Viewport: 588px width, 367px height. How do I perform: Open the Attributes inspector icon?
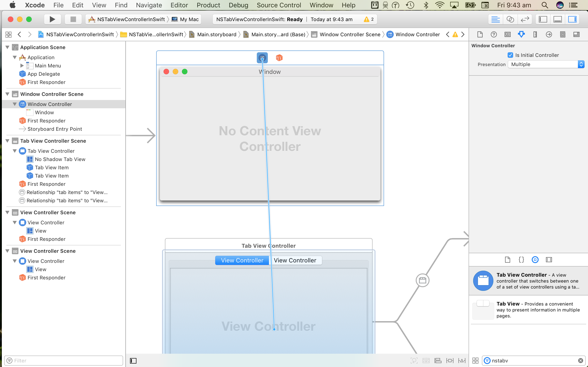[521, 34]
